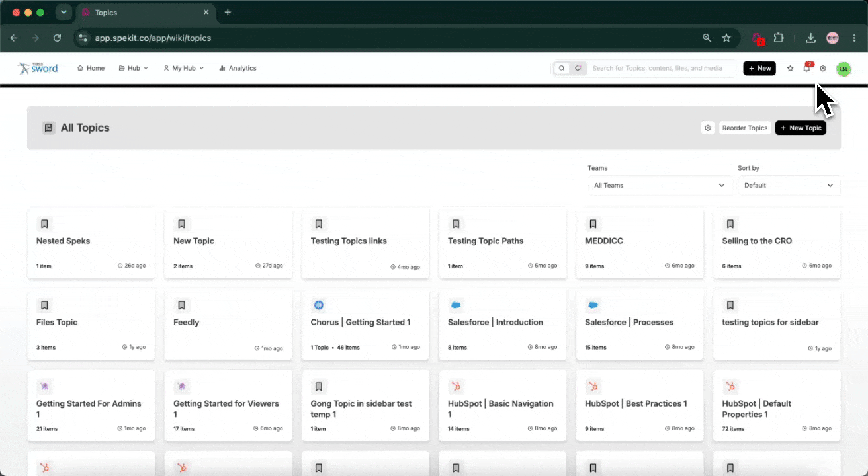Click the masa sword logo
The width and height of the screenshot is (868, 476).
(x=38, y=68)
